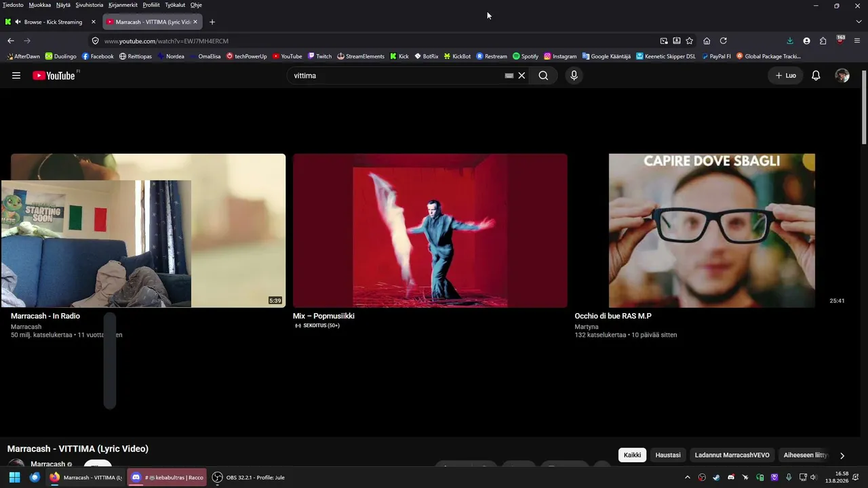
Task: Open the on-screen keyboard icon in search box
Action: (509, 76)
